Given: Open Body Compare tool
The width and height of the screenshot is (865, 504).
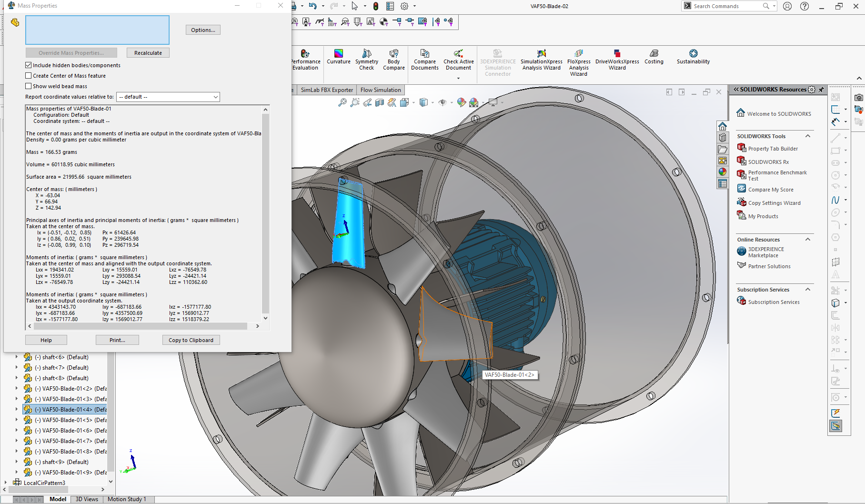Looking at the screenshot, I should [394, 60].
